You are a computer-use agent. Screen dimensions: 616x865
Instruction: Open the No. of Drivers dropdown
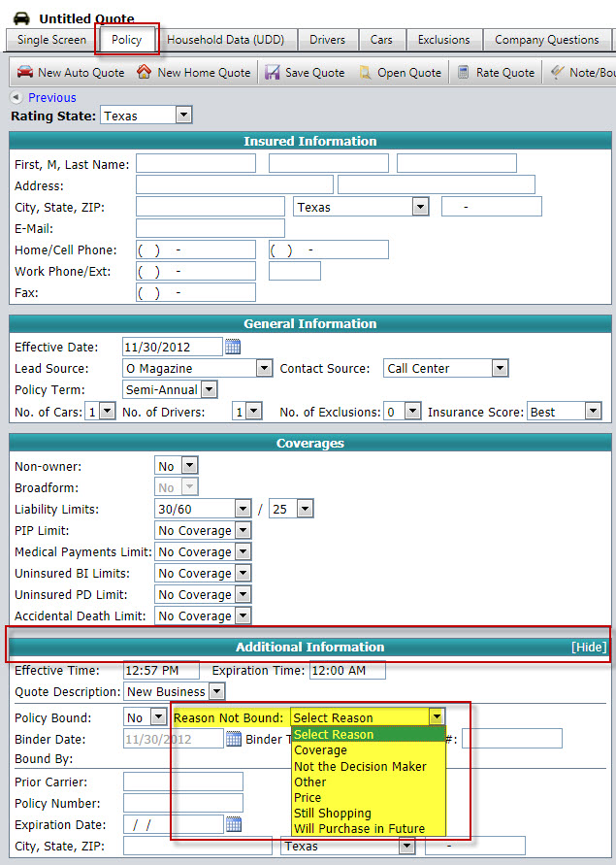254,411
